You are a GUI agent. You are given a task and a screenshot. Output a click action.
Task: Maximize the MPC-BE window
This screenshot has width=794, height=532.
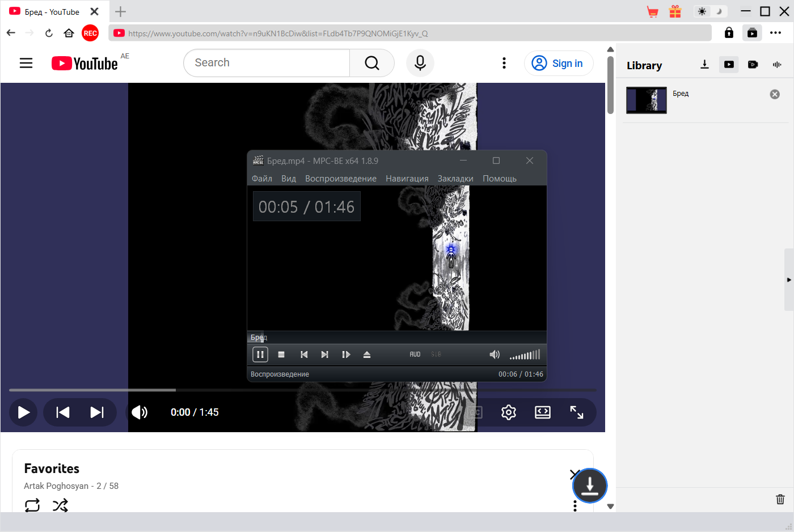(496, 161)
